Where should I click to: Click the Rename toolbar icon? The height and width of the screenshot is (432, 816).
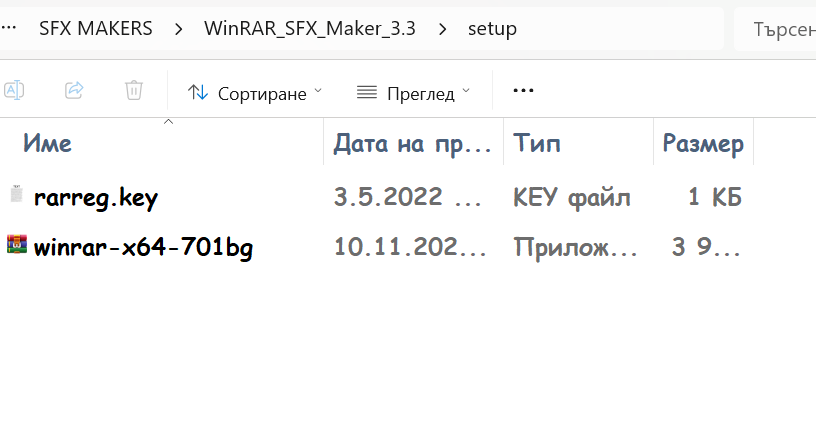click(13, 90)
